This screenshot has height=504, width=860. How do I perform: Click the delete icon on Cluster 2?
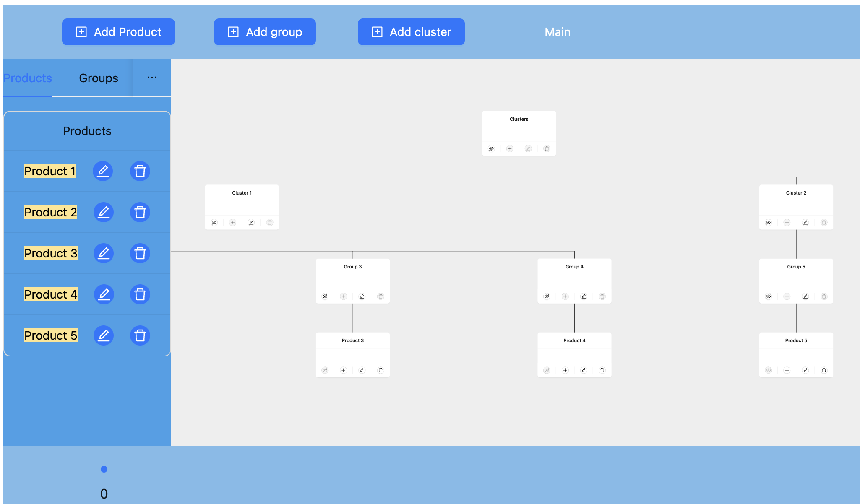824,223
